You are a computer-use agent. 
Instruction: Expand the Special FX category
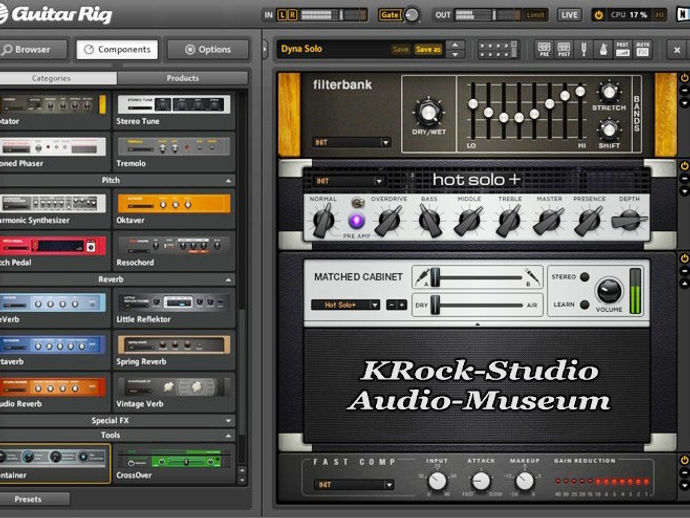tap(228, 421)
